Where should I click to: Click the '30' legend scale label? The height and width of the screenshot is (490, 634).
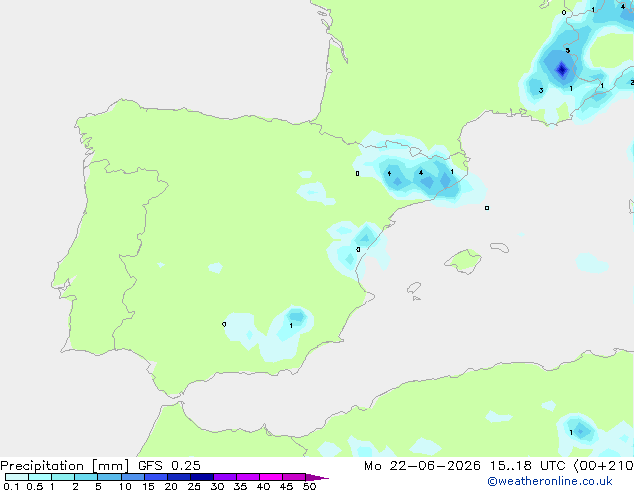(217, 486)
